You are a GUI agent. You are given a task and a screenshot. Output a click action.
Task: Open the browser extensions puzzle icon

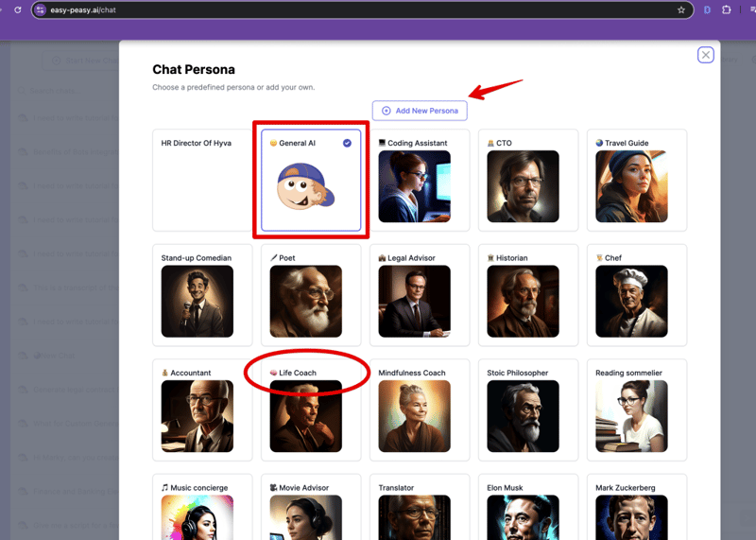point(727,10)
